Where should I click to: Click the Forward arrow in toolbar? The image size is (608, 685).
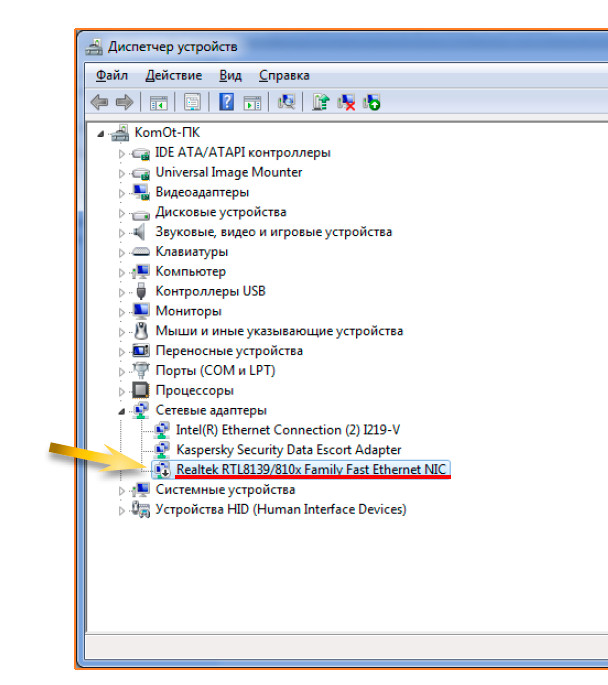click(124, 102)
